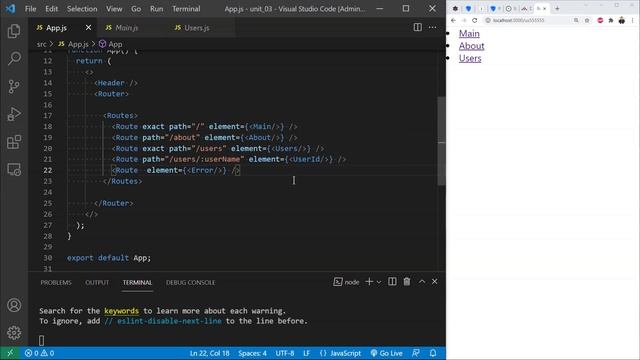Screen dimensions: 640x360
Task: Open browser extensions puzzle icon
Action: 611,20
